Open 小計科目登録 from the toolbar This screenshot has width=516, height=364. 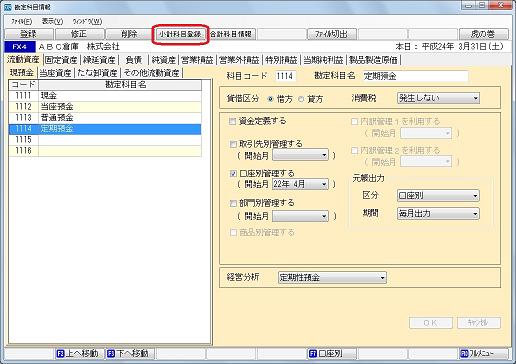pyautogui.click(x=180, y=34)
